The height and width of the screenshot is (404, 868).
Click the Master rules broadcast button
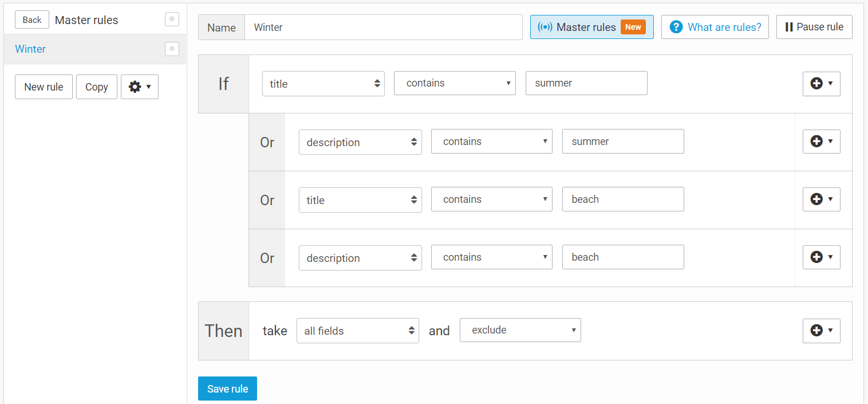click(x=591, y=27)
